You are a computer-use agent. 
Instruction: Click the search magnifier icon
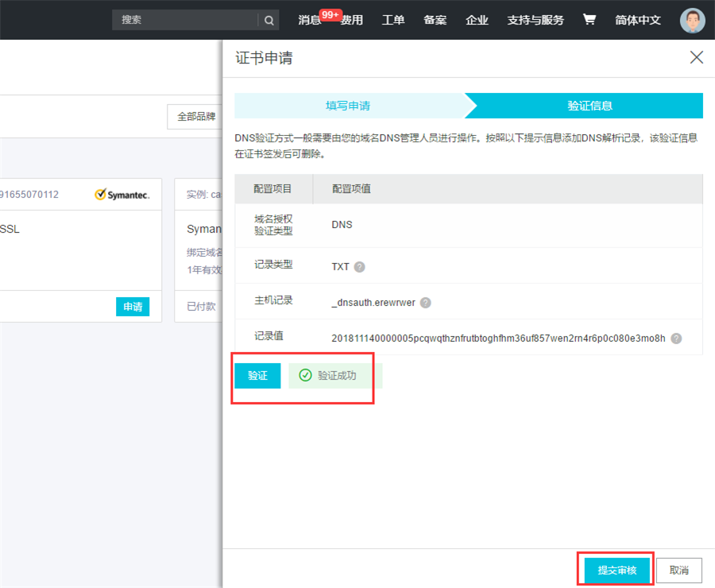coord(269,20)
